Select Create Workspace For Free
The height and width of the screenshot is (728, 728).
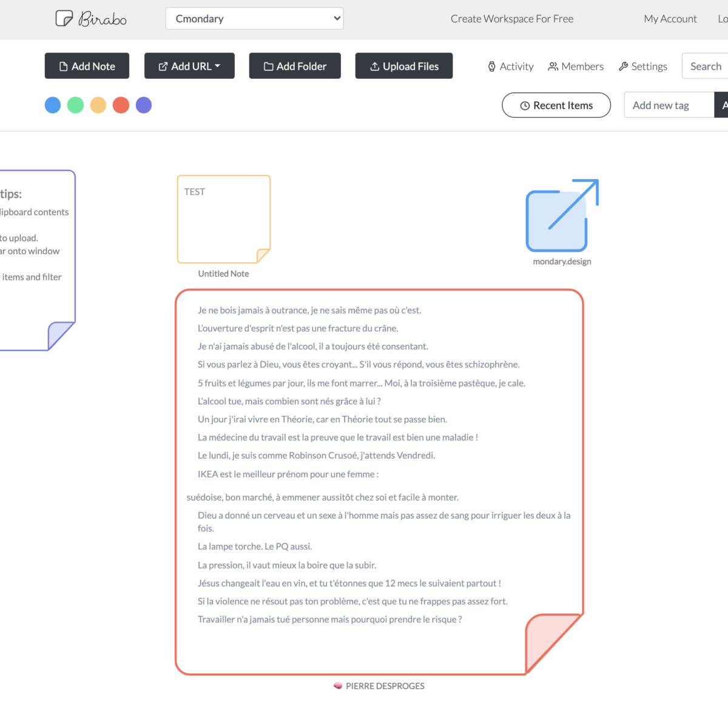pyautogui.click(x=512, y=19)
